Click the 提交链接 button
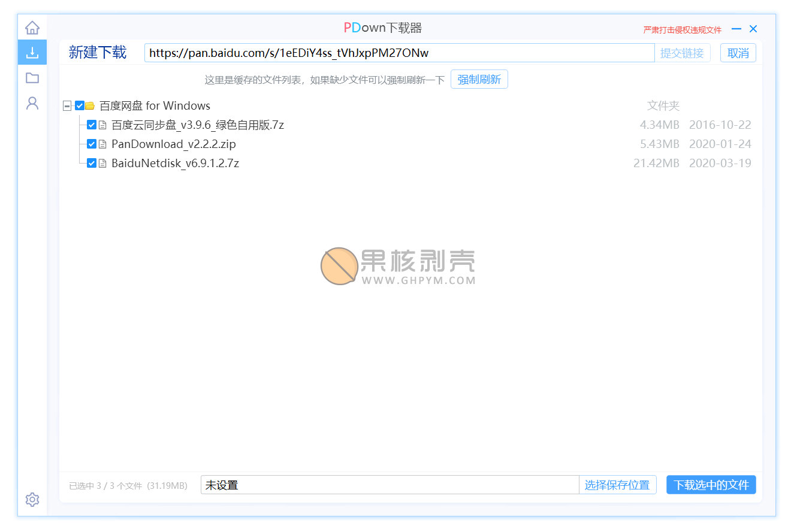The image size is (797, 532). tap(682, 53)
